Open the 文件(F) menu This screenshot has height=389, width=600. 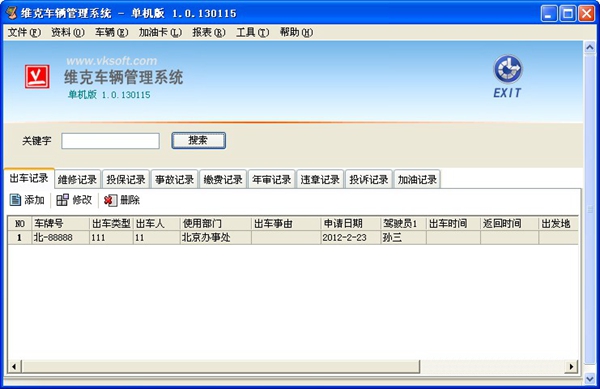pos(24,33)
